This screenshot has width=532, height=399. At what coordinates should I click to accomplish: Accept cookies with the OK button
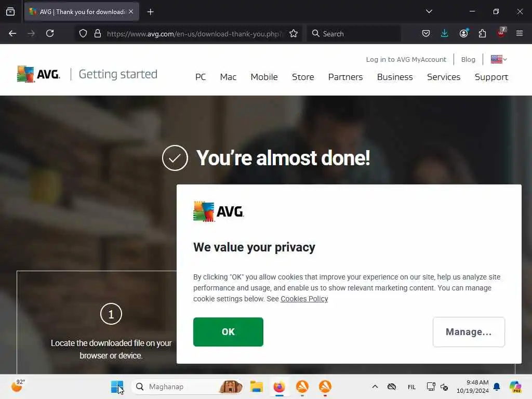click(229, 332)
